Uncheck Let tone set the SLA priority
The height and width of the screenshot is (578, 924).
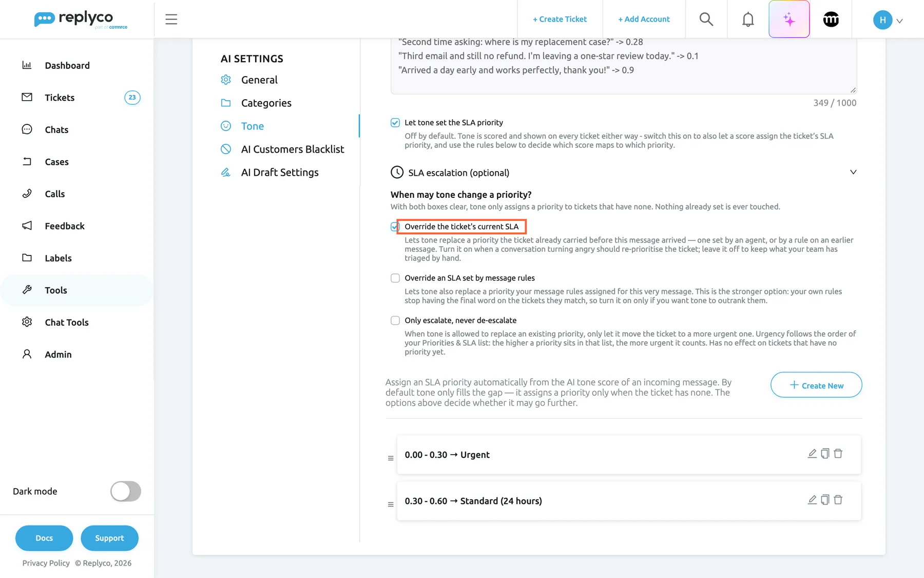(x=395, y=123)
